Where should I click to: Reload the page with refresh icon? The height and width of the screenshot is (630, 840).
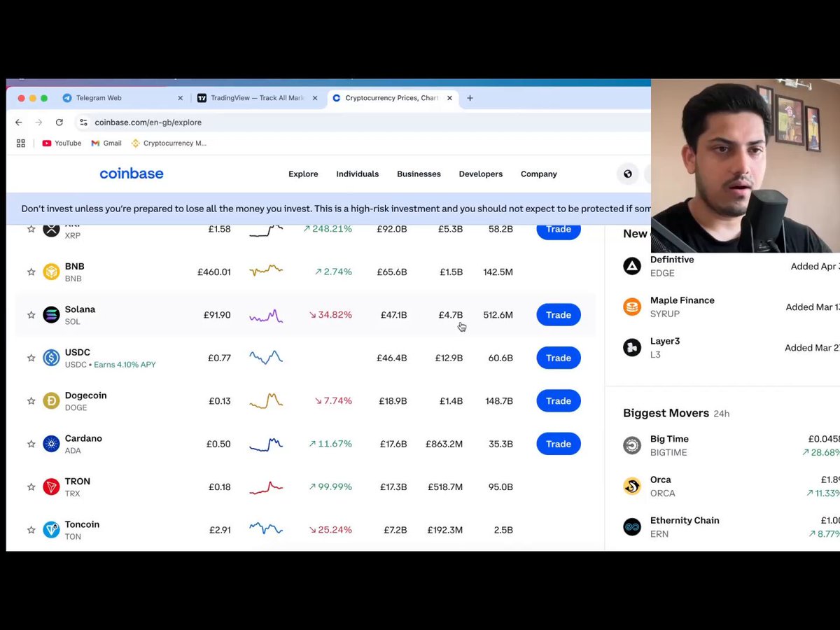(x=59, y=122)
